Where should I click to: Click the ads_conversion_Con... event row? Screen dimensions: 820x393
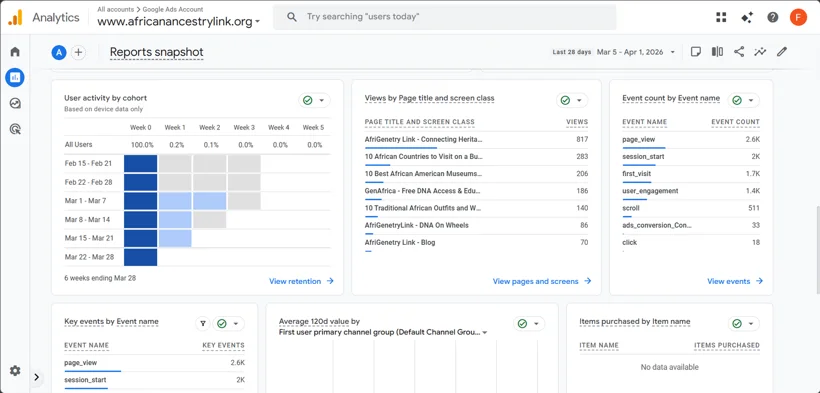coord(691,227)
